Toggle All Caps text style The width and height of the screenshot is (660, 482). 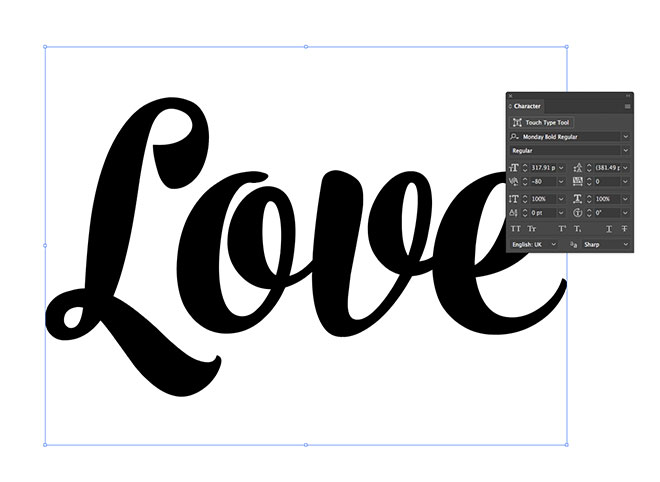point(516,229)
